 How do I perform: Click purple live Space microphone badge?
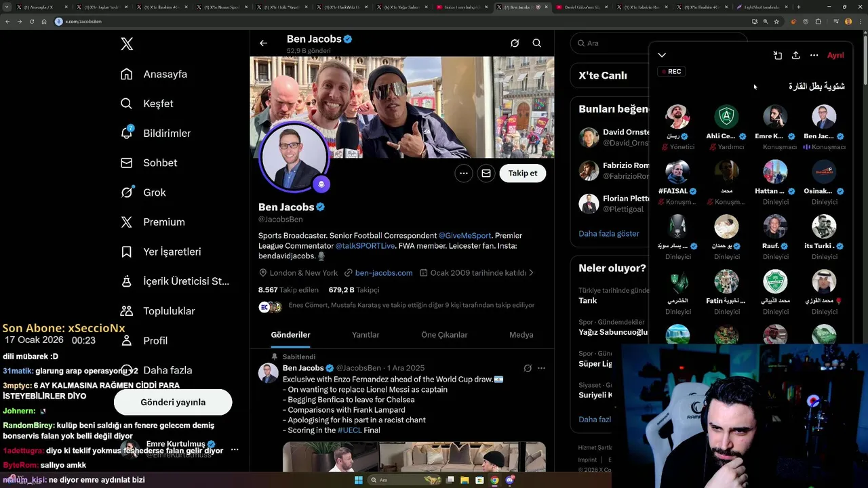click(x=321, y=184)
